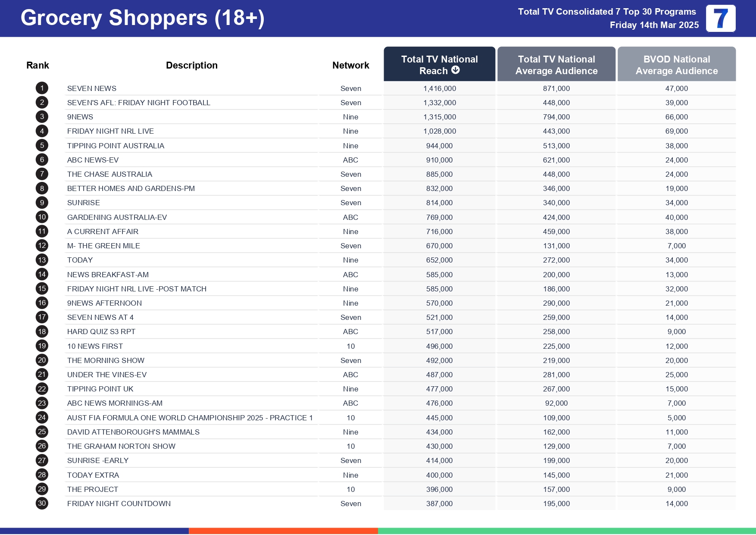Click the Network column header
Screen dimensions: 756x535
pos(350,66)
